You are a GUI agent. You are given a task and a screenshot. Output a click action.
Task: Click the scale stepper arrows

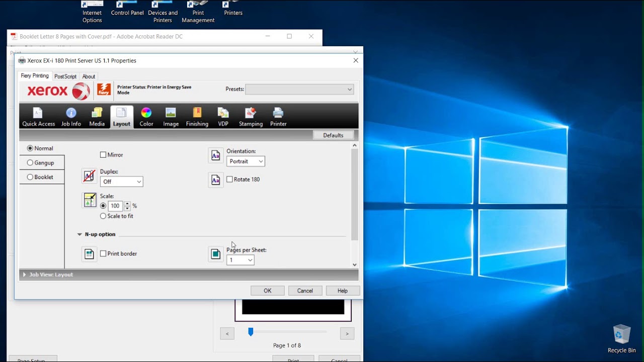click(x=127, y=206)
